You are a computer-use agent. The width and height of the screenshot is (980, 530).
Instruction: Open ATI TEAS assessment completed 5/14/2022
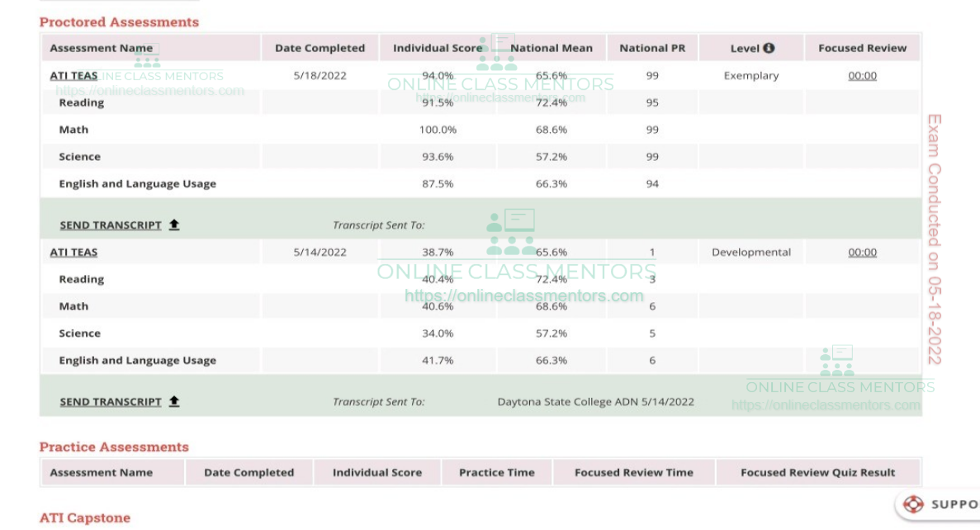73,253
